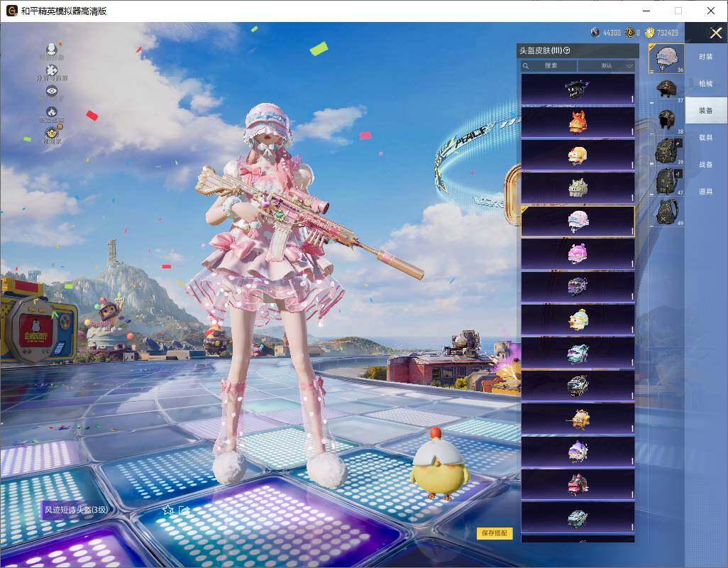Choose the level-2 helmet slot numbered 37
728x568 pixels.
(x=667, y=89)
